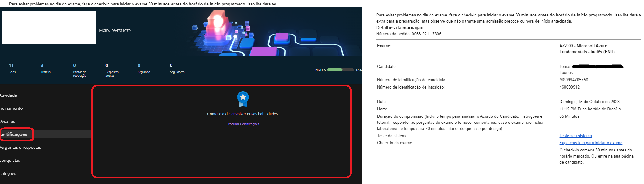Click the MCID: 994751070 text
The height and width of the screenshot is (184, 644).
point(115,30)
